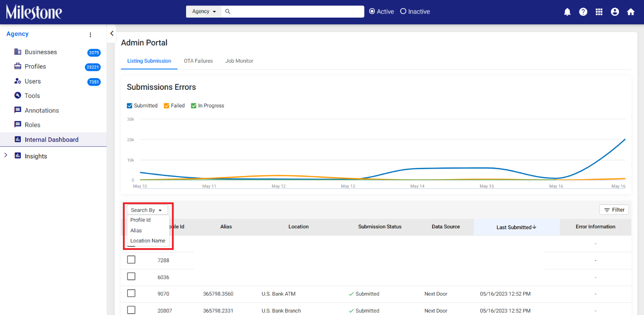Expand the Insights section chevron
The height and width of the screenshot is (315, 644).
tap(5, 155)
